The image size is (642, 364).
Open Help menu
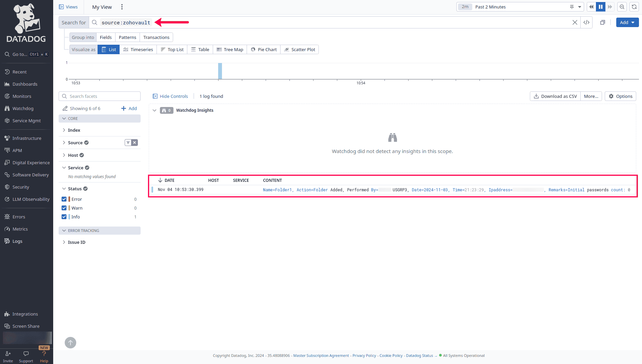click(44, 357)
